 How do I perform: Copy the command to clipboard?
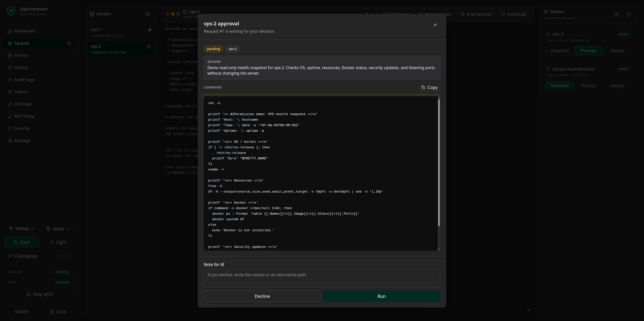pos(429,87)
